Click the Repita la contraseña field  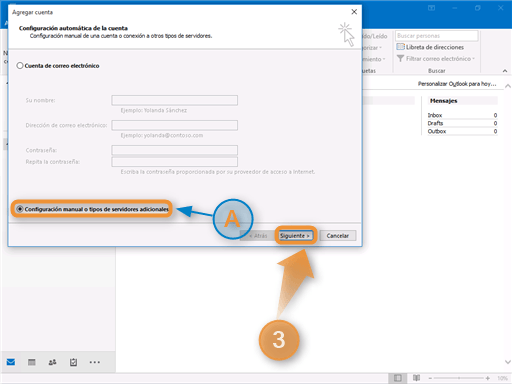point(175,162)
